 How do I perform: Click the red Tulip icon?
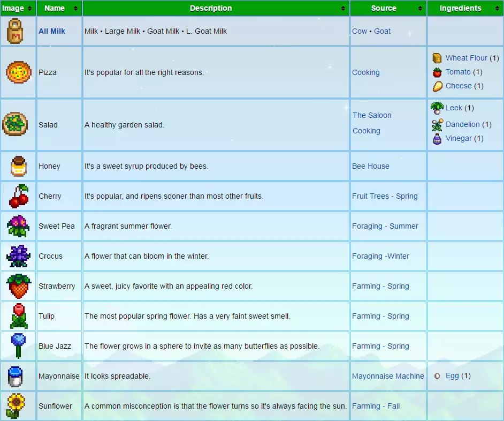[x=19, y=316]
